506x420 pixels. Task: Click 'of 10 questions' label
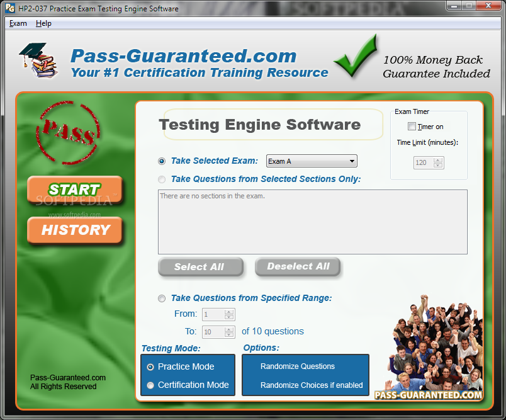click(273, 331)
